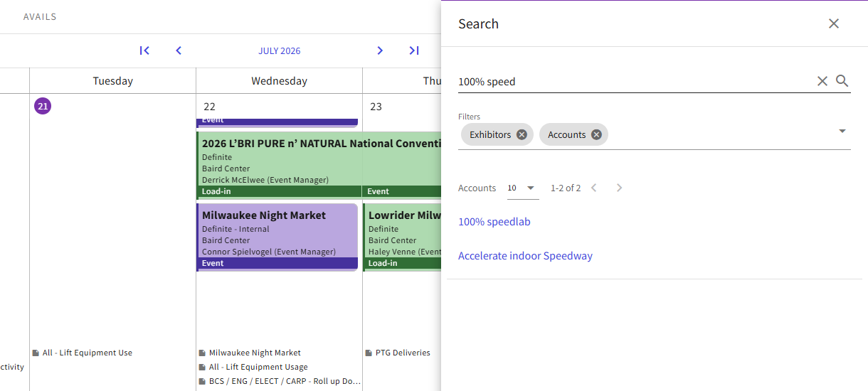Viewport: 868px width, 391px height.
Task: Jump to last month using skip-forward icon
Action: (x=414, y=50)
